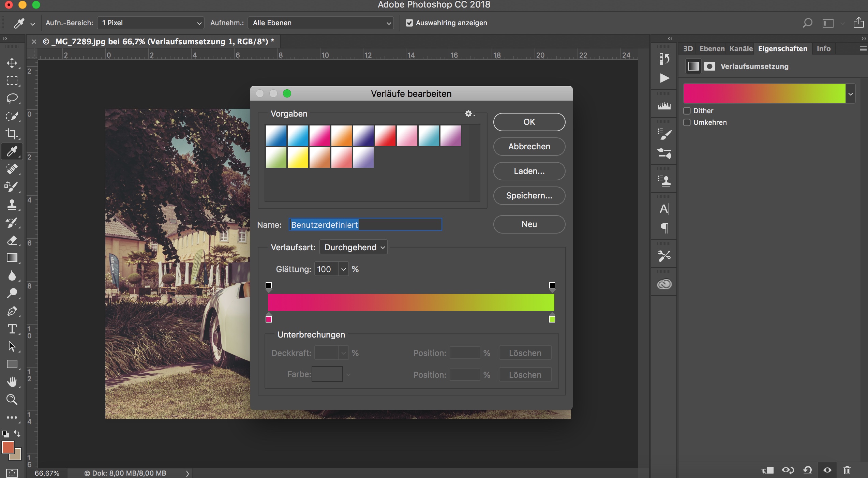This screenshot has height=478, width=868.
Task: Uncheck Auswahlring anzeigen option
Action: [x=409, y=23]
